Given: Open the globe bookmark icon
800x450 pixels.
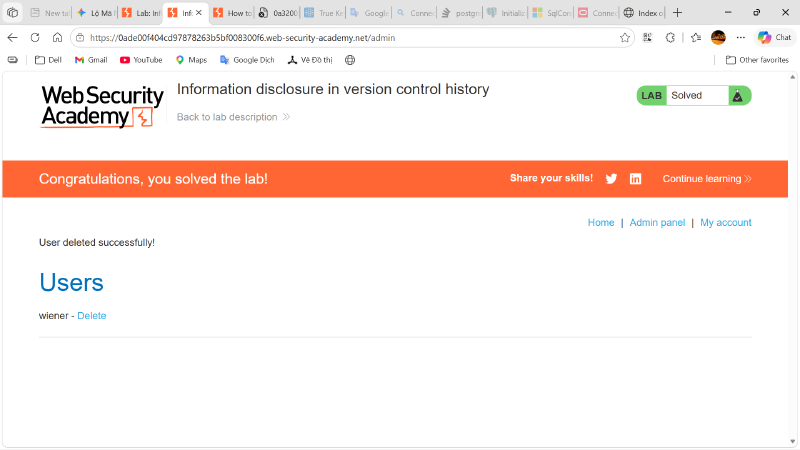Looking at the screenshot, I should pyautogui.click(x=349, y=60).
